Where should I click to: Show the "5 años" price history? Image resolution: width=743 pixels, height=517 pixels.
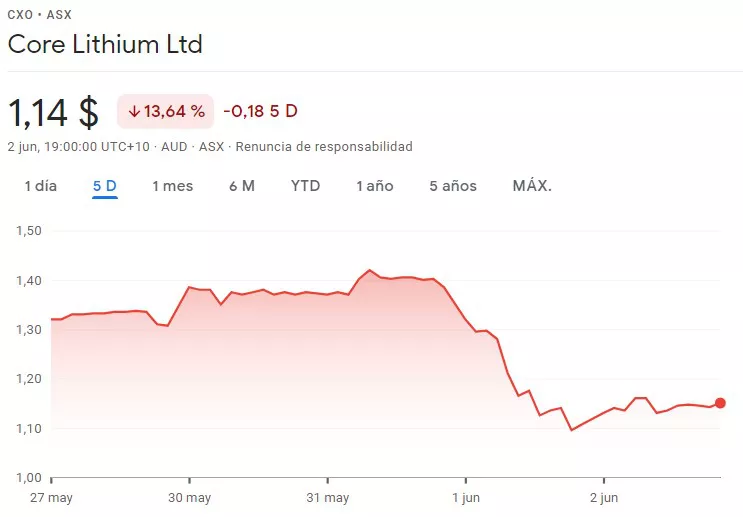(453, 186)
